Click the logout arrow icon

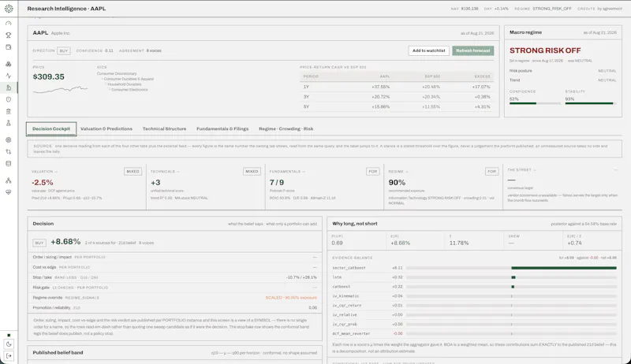tap(9, 355)
